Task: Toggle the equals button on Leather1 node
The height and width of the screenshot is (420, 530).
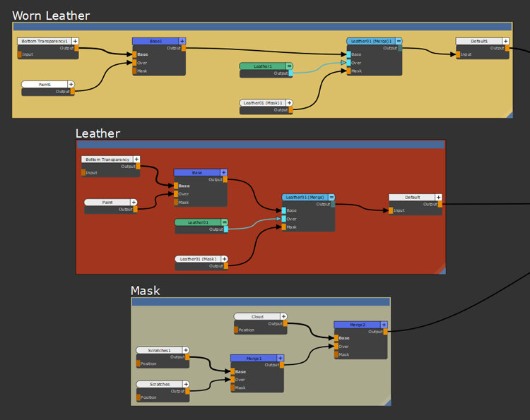Action: tap(290, 66)
